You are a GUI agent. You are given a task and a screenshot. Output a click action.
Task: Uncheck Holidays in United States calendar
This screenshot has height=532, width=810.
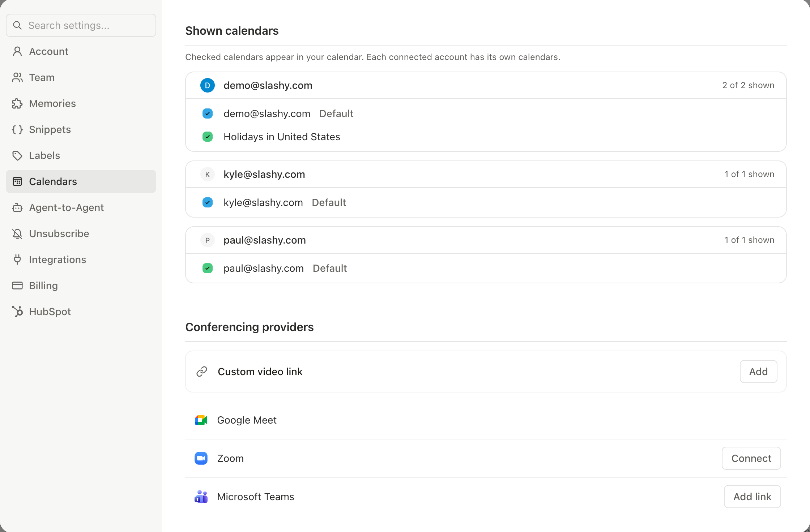208,137
